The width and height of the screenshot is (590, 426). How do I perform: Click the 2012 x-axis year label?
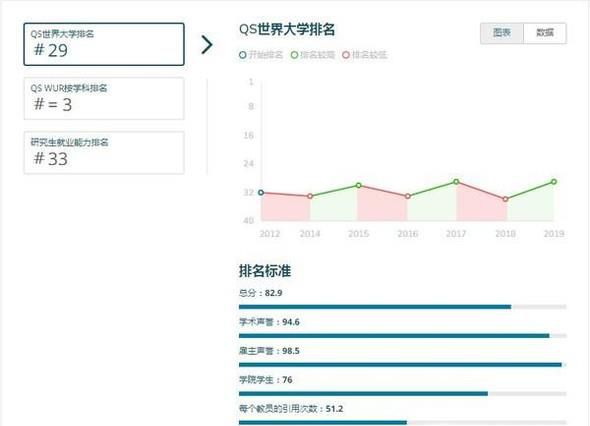(x=270, y=234)
